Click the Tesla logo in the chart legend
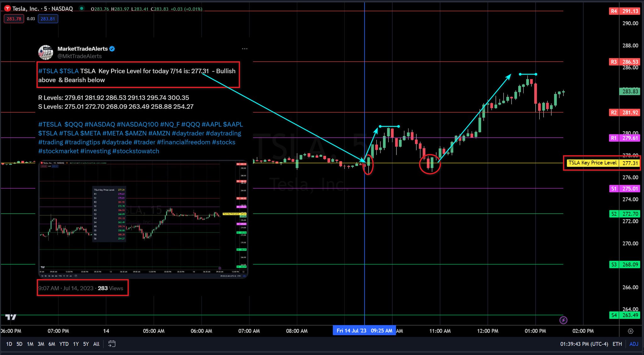644x355 pixels. click(7, 8)
